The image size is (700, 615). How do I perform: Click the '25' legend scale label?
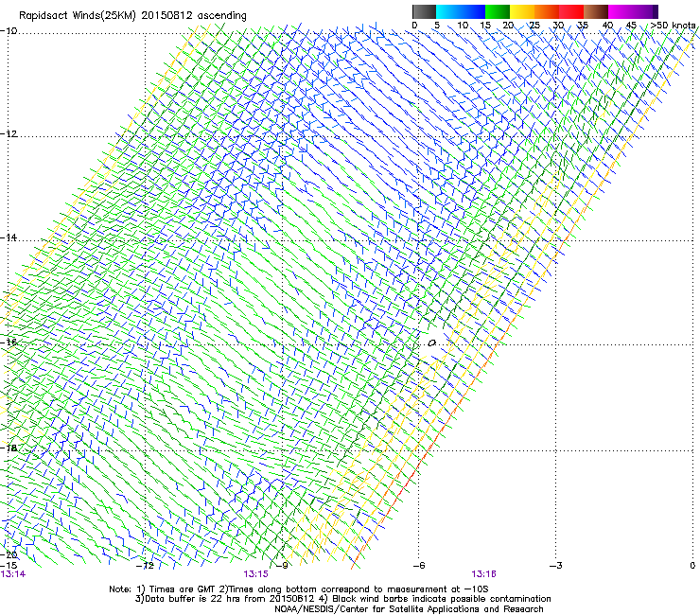point(534,25)
